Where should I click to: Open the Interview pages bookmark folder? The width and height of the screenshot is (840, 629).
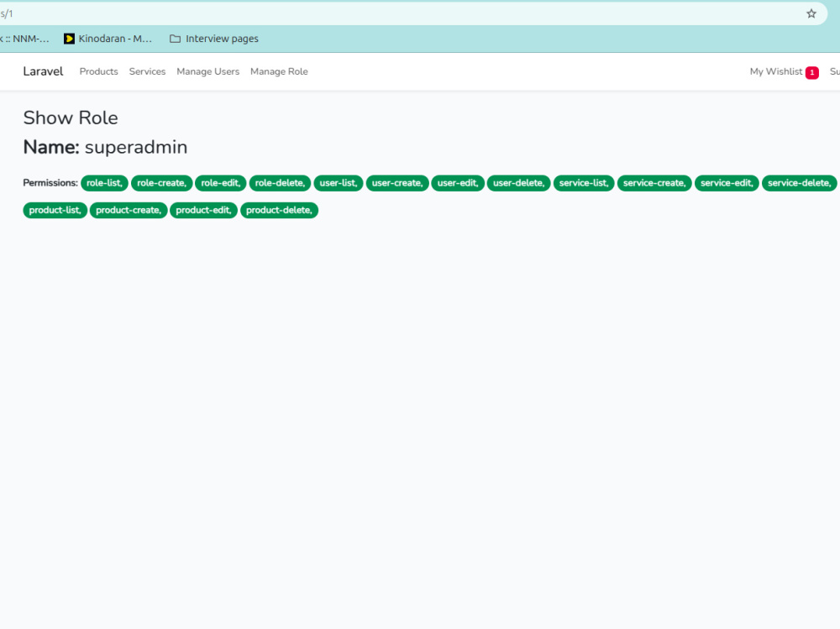pyautogui.click(x=213, y=39)
